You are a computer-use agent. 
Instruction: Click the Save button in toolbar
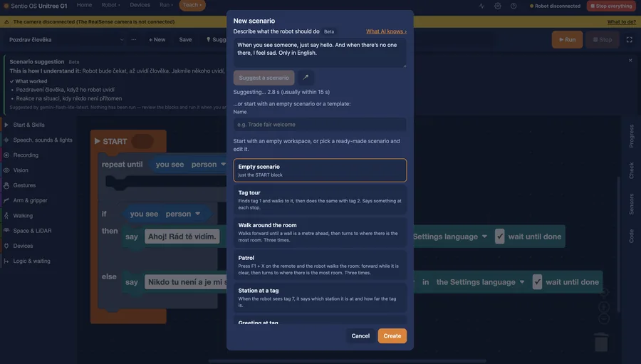185,40
